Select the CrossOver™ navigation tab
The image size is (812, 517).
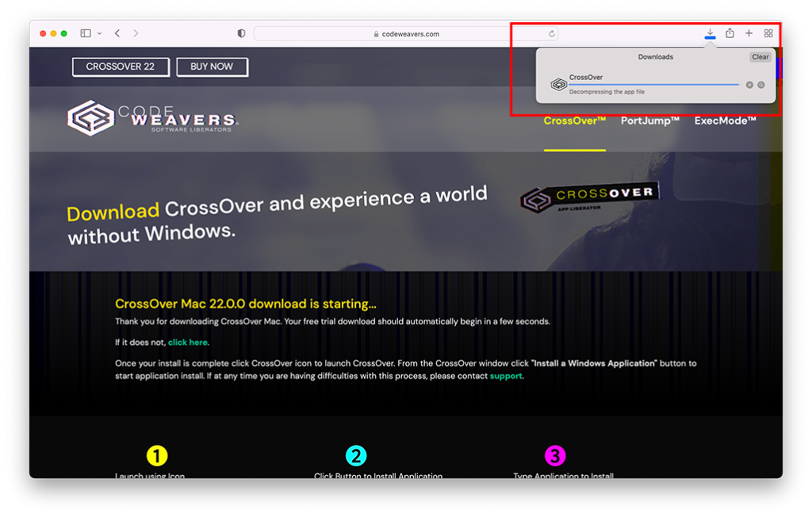click(575, 121)
